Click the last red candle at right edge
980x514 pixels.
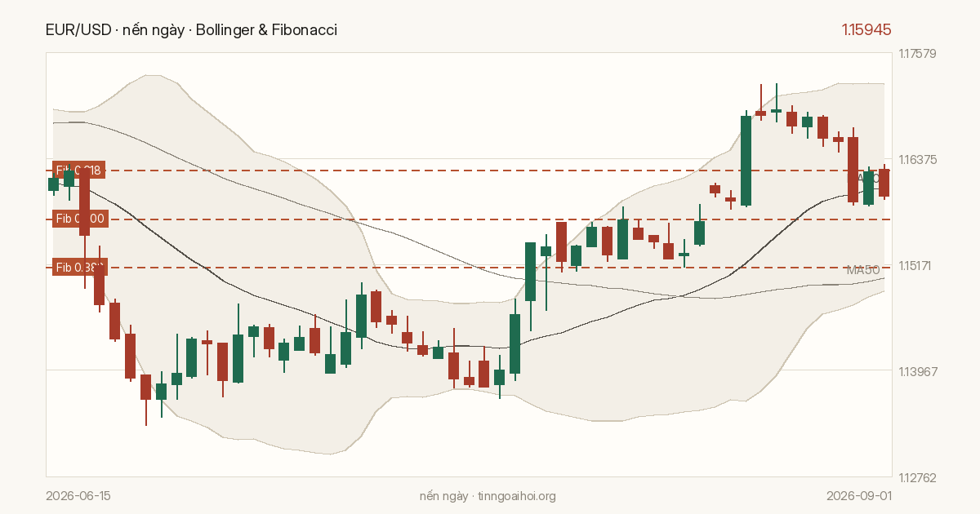(x=884, y=183)
